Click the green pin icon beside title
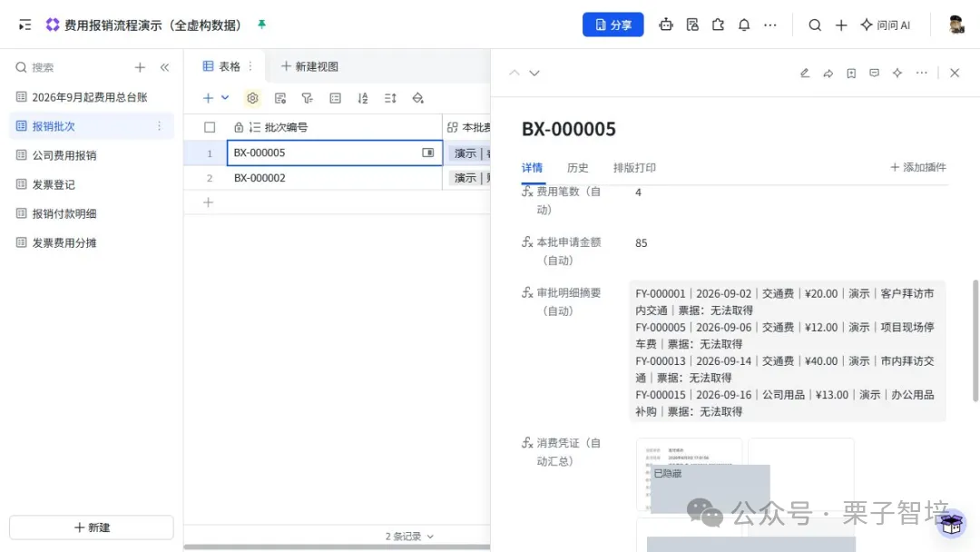This screenshot has width=980, height=552. (262, 25)
